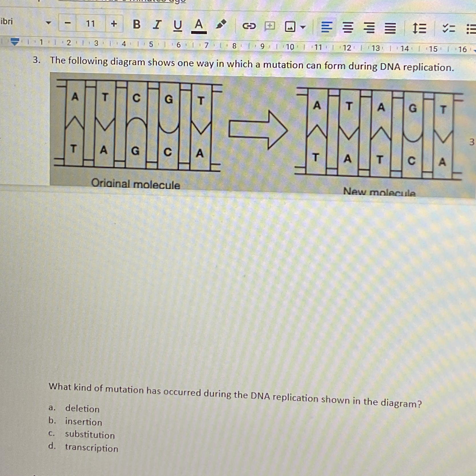
Task: Click answer option 'substitution'
Action: coord(90,435)
